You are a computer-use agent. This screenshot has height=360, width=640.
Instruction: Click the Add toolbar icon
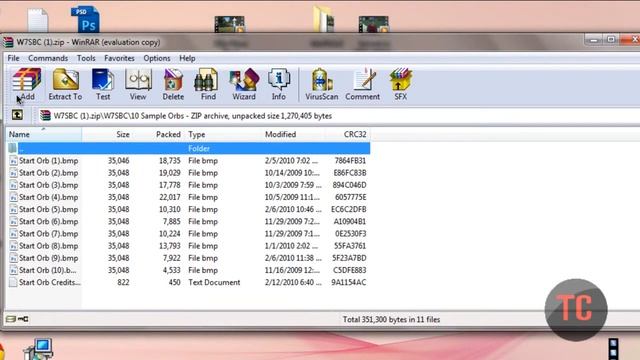tap(27, 84)
